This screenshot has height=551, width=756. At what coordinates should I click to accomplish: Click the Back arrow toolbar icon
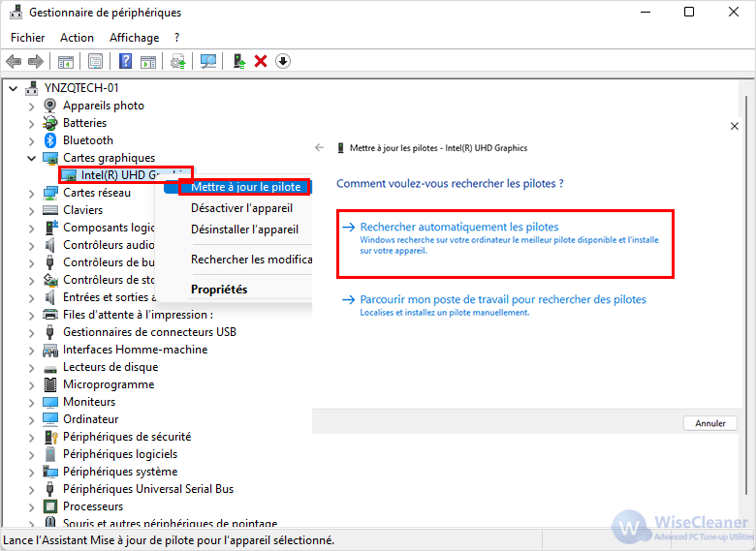coord(14,61)
